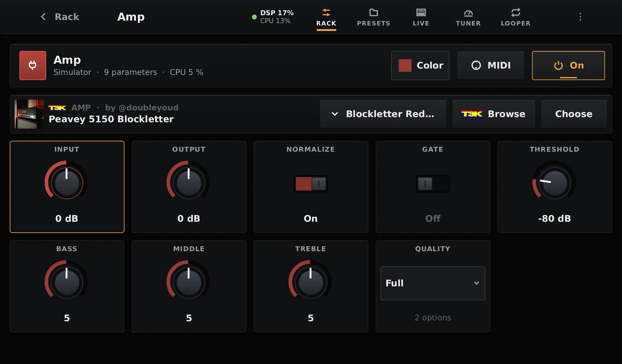Click the THRESHOLD knob
Screen dimensions: 622x364
click(x=555, y=183)
